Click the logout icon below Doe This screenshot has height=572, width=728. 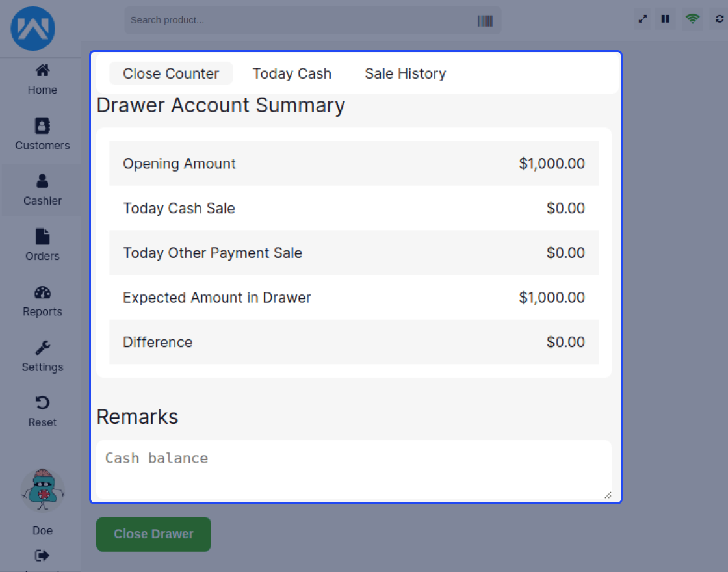click(42, 555)
